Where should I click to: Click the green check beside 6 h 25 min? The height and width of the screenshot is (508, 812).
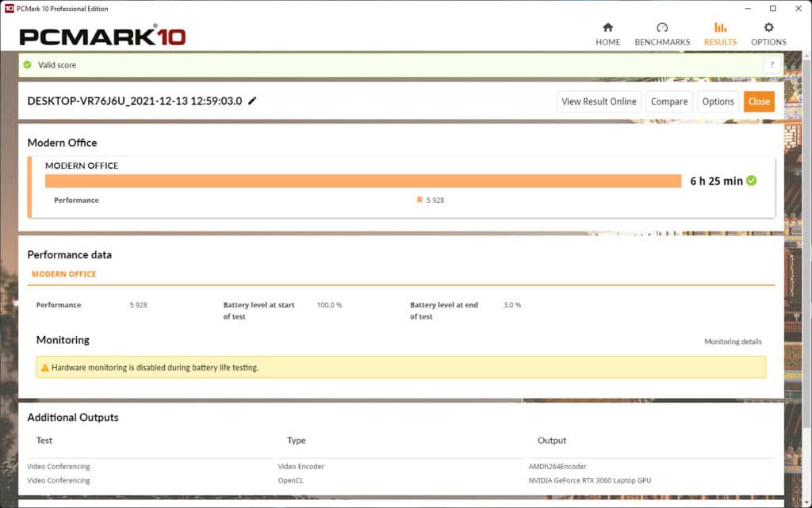(x=752, y=181)
